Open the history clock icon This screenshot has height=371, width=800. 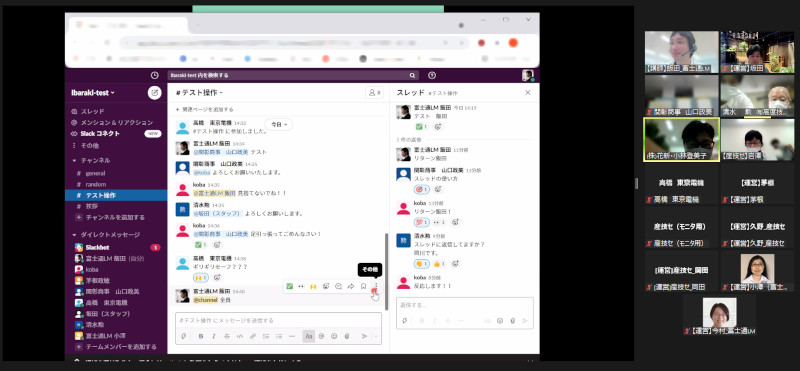pos(155,75)
